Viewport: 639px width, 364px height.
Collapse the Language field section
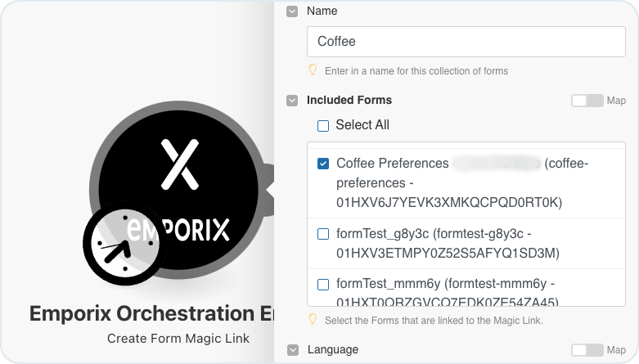click(x=293, y=350)
